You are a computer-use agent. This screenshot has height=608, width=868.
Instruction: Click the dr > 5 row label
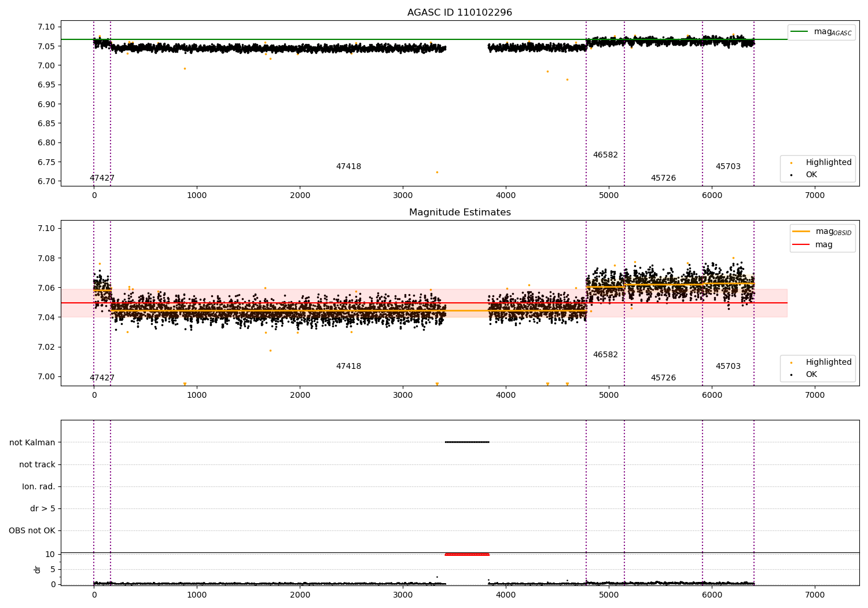coord(43,508)
